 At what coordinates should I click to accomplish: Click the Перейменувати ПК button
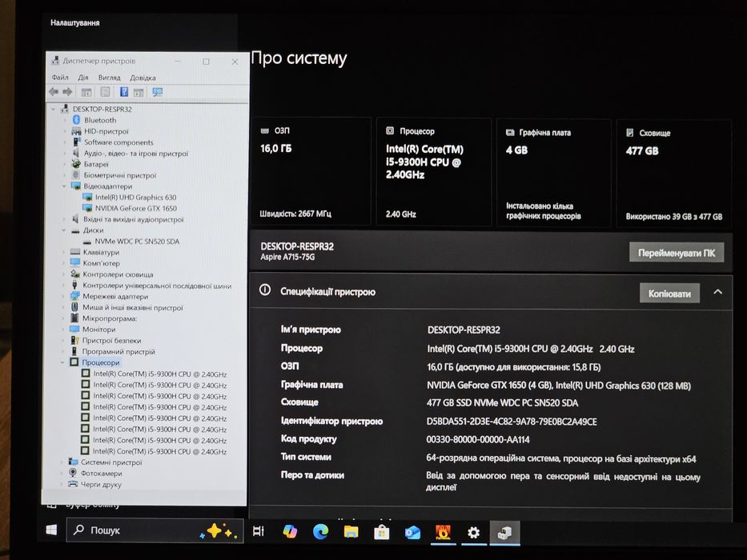click(677, 252)
